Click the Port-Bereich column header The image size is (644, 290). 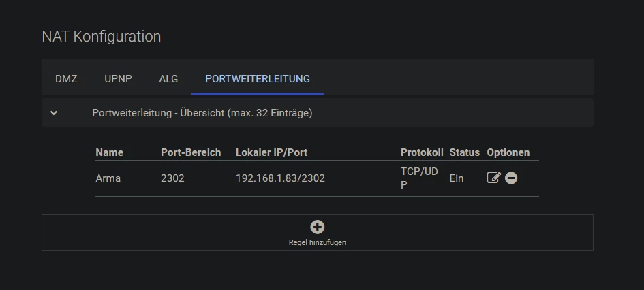191,152
